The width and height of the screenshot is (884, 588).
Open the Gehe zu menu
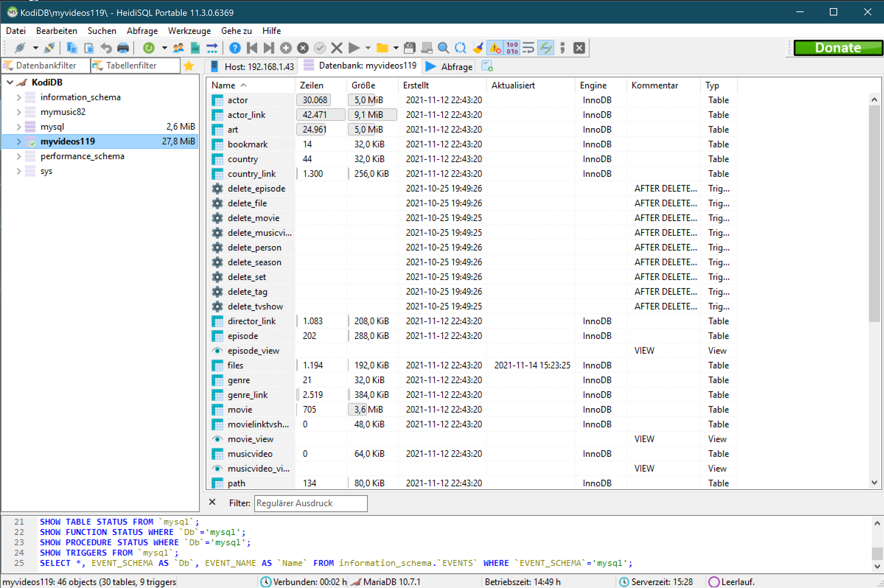tap(236, 31)
